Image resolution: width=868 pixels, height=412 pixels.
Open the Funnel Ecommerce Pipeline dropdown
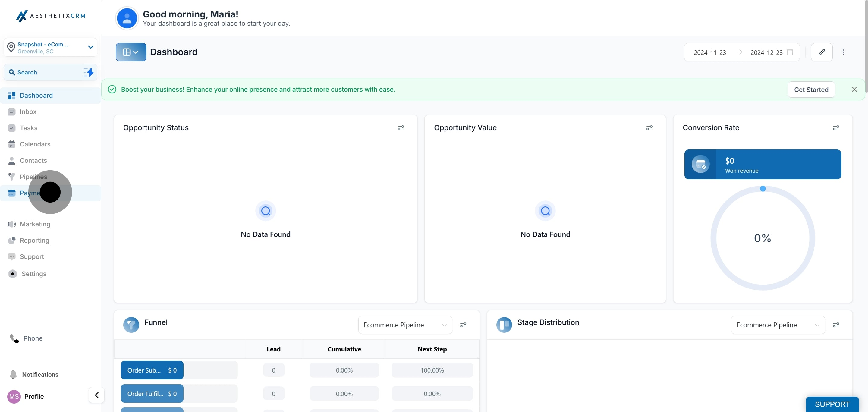click(405, 325)
